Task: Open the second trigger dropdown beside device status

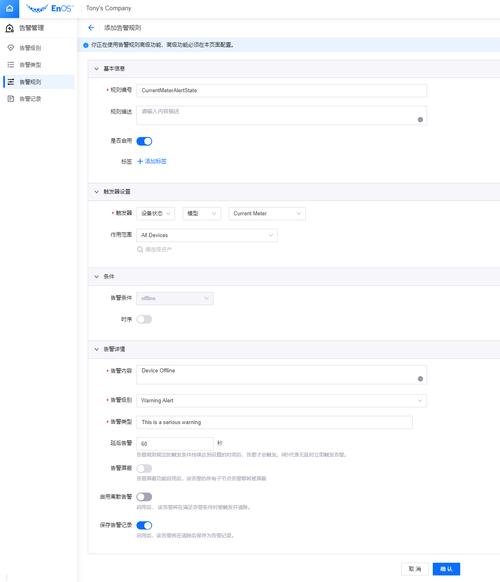Action: 202,213
